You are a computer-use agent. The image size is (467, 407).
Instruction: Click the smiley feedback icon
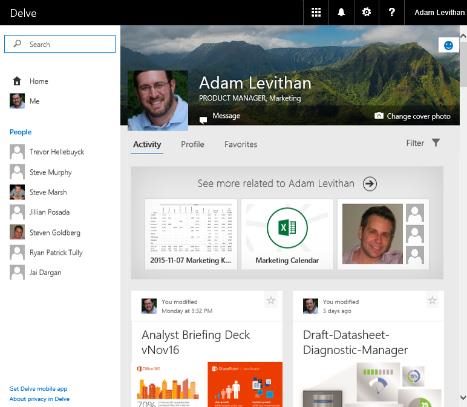pos(448,45)
